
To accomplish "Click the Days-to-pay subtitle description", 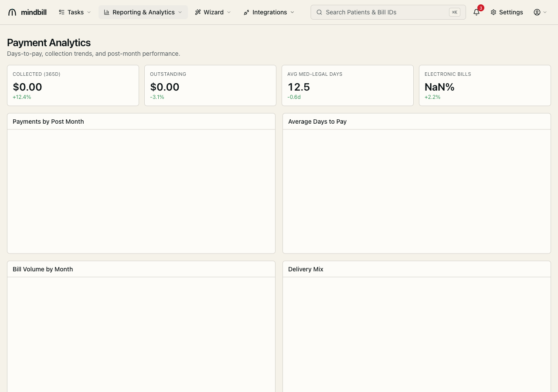I will tap(93, 54).
